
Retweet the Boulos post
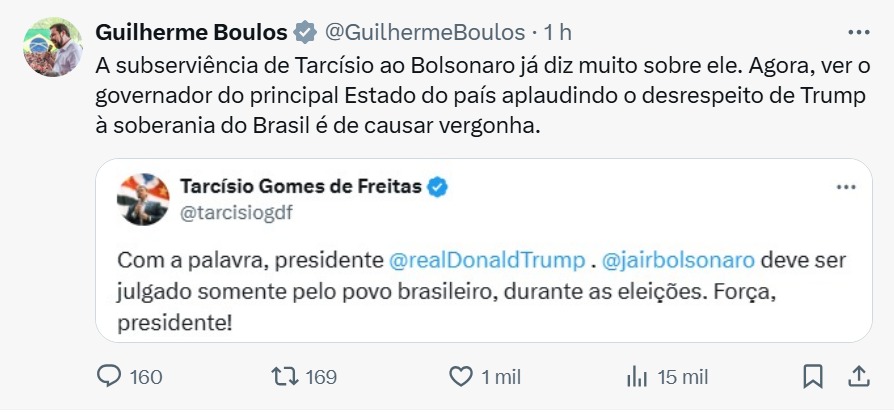point(285,376)
